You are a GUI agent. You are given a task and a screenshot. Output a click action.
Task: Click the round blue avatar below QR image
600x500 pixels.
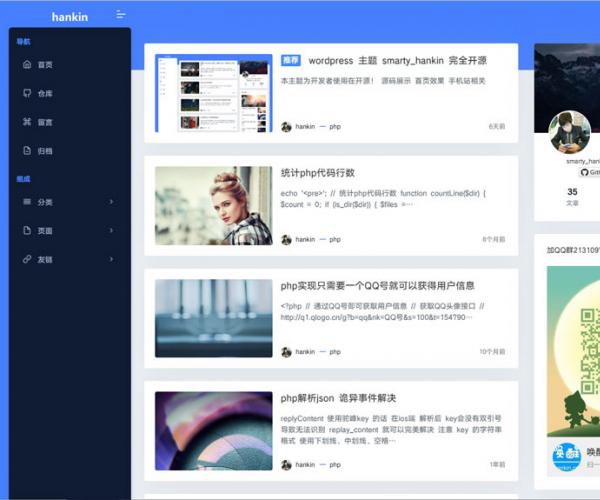point(566,457)
